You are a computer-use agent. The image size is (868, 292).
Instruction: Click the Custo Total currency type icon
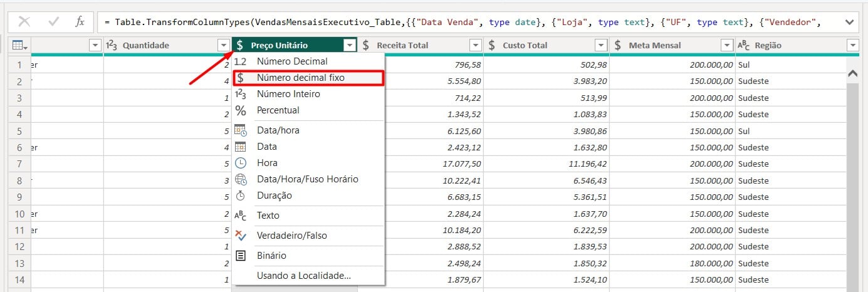pos(491,45)
